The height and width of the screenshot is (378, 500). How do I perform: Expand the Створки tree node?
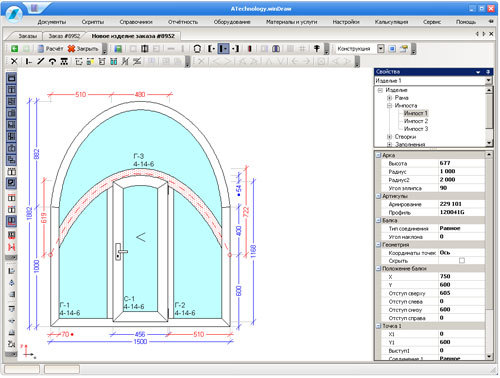click(x=389, y=137)
